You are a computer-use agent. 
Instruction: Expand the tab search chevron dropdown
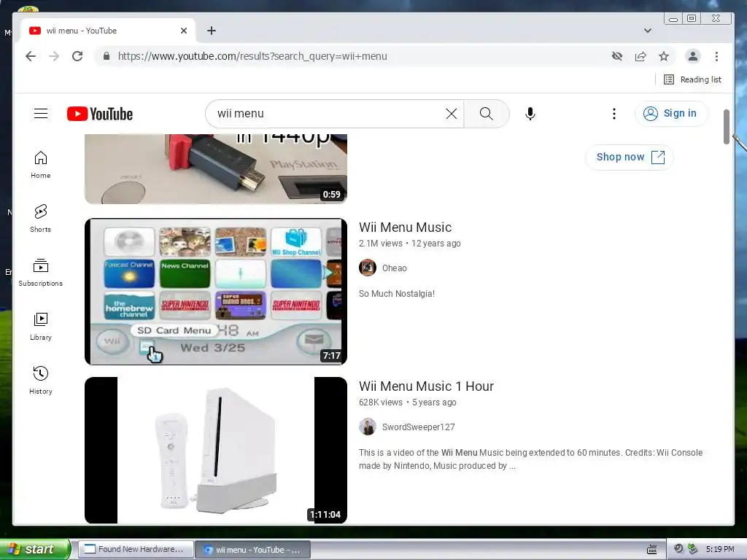coord(648,31)
